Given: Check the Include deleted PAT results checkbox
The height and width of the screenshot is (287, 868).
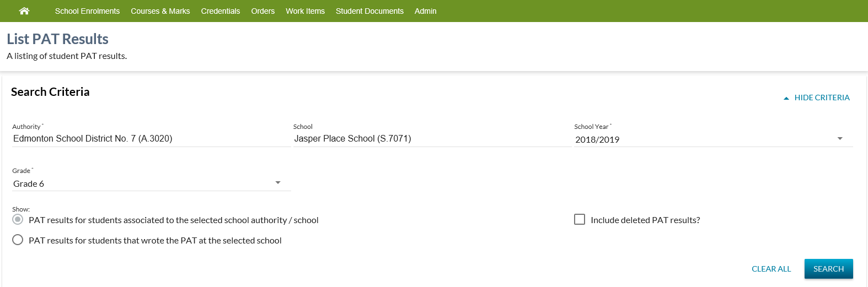Looking at the screenshot, I should pos(580,219).
